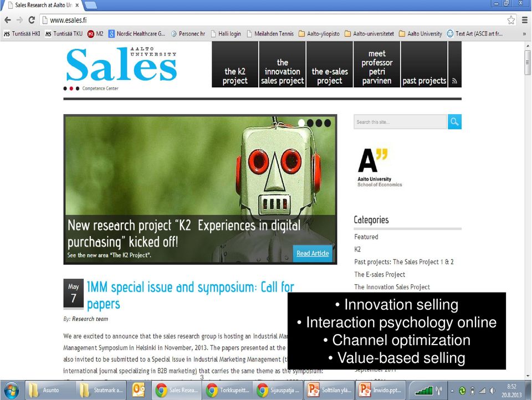Open the past projects menu item
The width and height of the screenshot is (532, 400).
424,64
